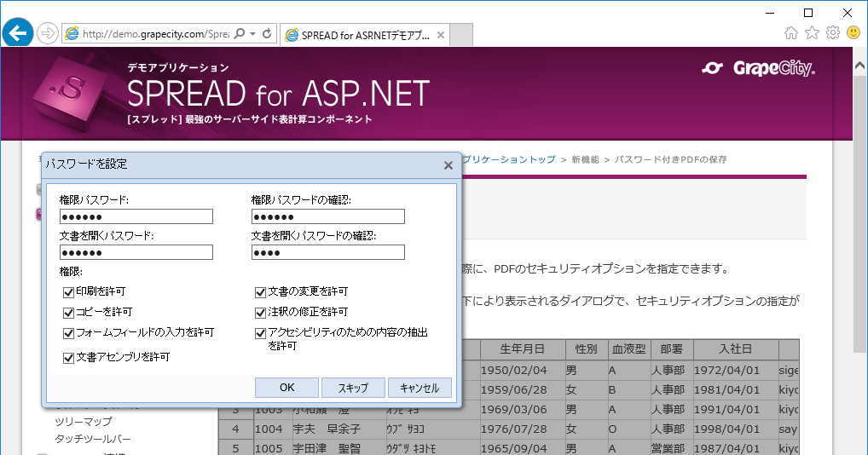Click the cell 1976/07/28
The width and height of the screenshot is (868, 455).
pyautogui.click(x=523, y=429)
